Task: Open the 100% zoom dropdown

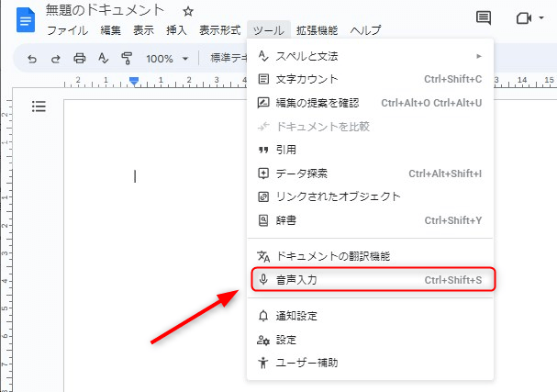Action: [167, 58]
